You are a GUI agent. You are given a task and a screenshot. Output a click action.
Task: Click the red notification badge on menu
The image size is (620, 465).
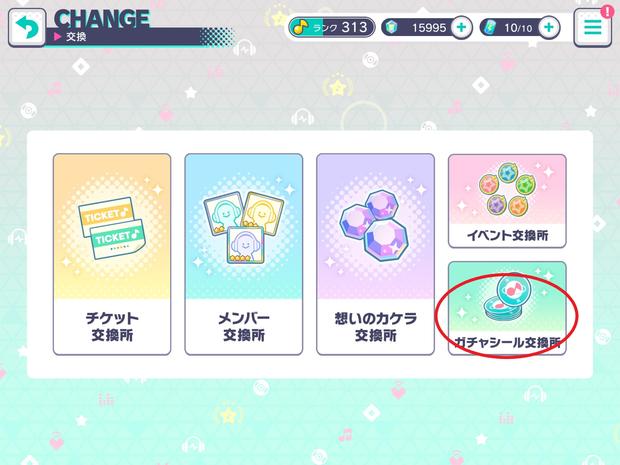(x=606, y=11)
